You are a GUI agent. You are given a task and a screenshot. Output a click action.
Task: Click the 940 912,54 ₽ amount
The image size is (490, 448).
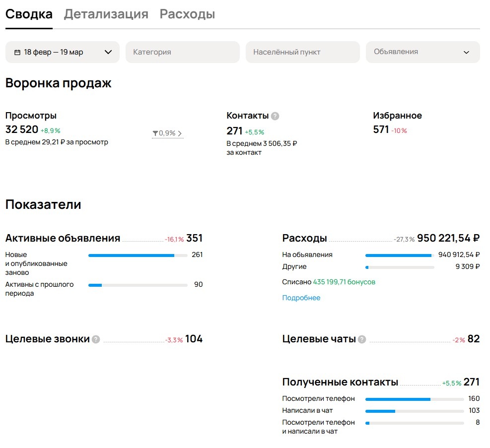coord(459,255)
